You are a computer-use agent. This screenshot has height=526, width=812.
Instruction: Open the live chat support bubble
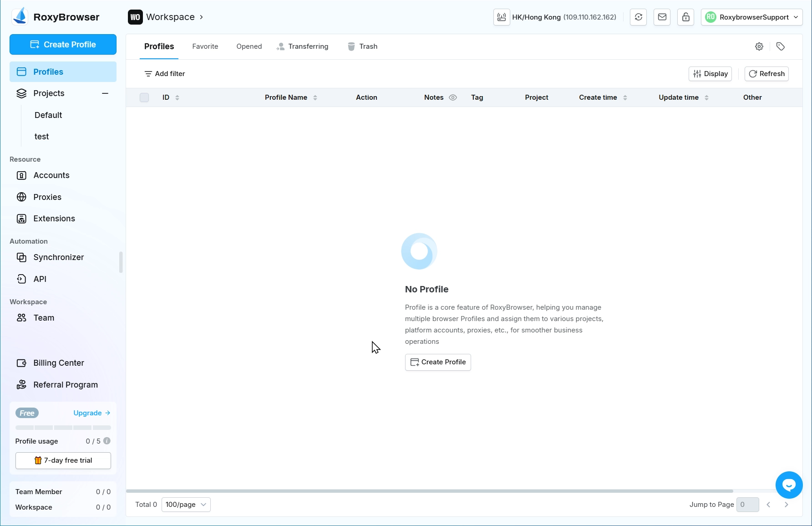click(x=789, y=485)
